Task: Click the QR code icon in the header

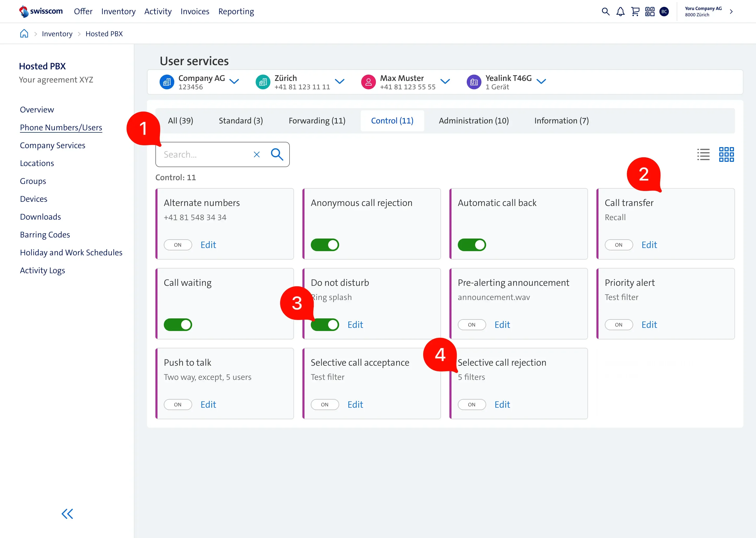Action: click(650, 11)
